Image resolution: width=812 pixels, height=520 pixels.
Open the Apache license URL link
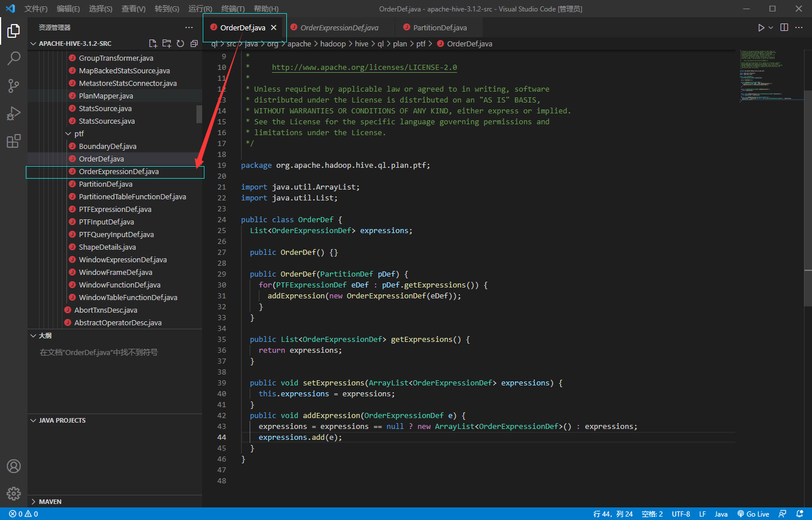pos(364,68)
